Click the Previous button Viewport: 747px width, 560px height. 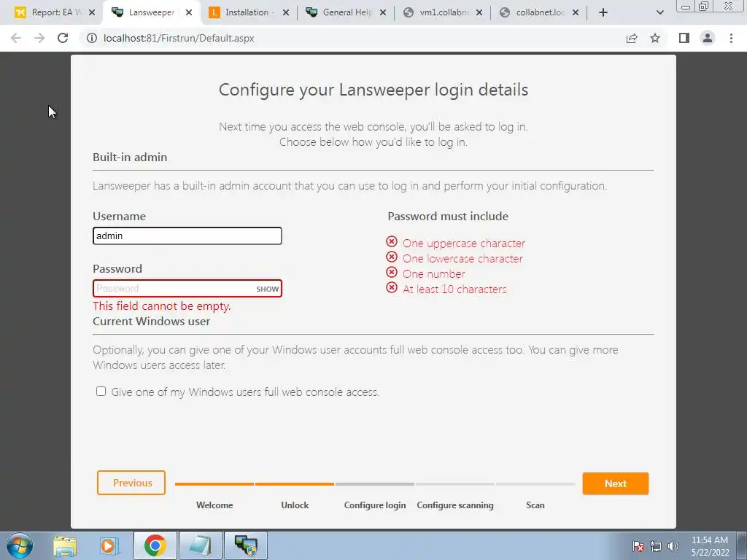pos(131,483)
